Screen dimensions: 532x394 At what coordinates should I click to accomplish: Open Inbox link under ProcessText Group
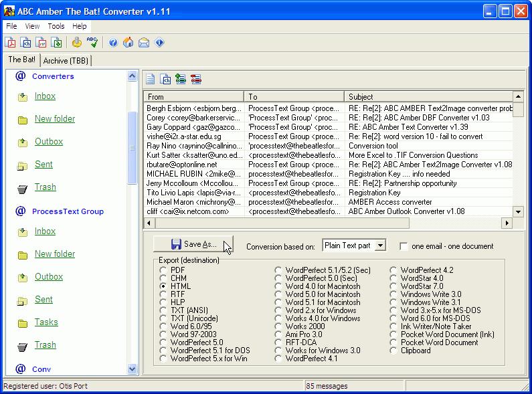point(45,231)
